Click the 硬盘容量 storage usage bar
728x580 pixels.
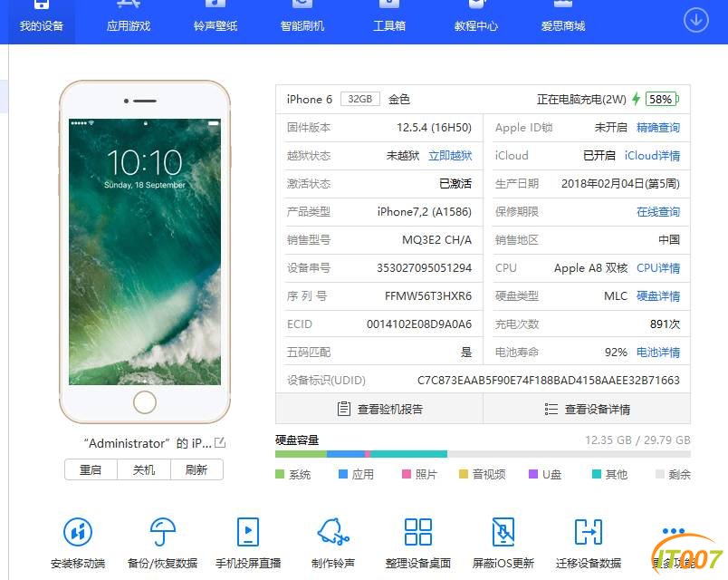pyautogui.click(x=483, y=454)
